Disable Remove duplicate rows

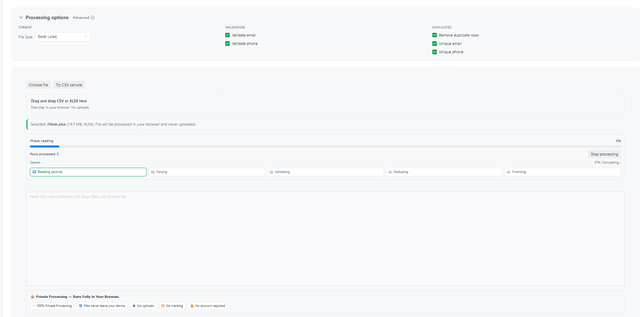pos(434,35)
